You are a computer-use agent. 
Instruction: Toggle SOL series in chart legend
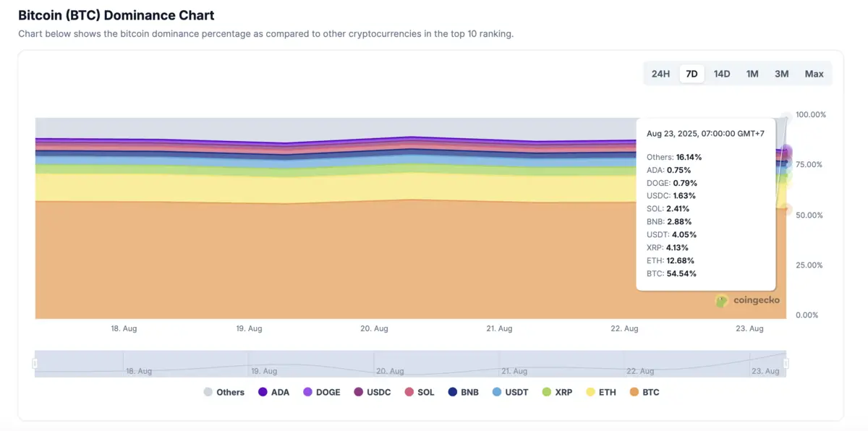click(420, 392)
